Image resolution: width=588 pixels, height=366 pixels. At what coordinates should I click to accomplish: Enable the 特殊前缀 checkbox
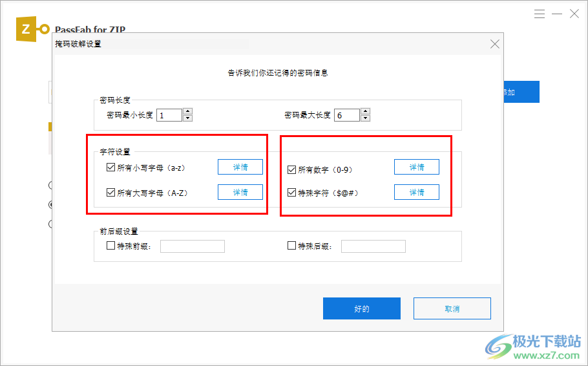click(x=110, y=246)
